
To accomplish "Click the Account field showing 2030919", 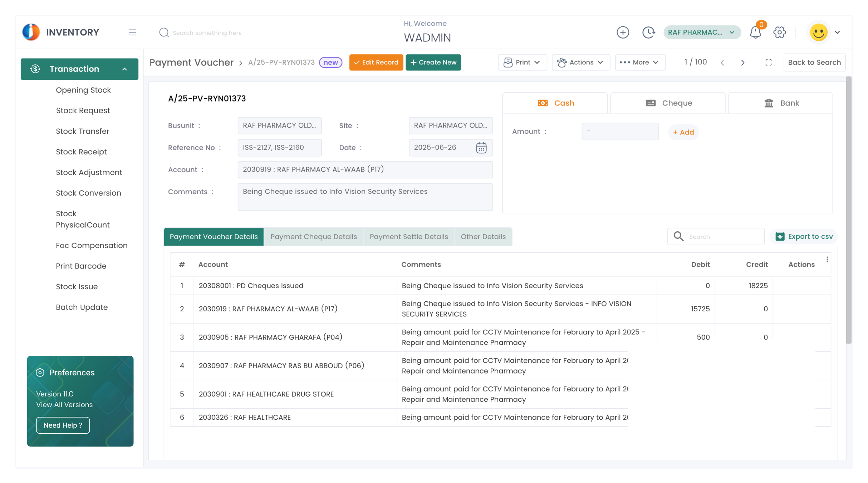I will tap(365, 170).
